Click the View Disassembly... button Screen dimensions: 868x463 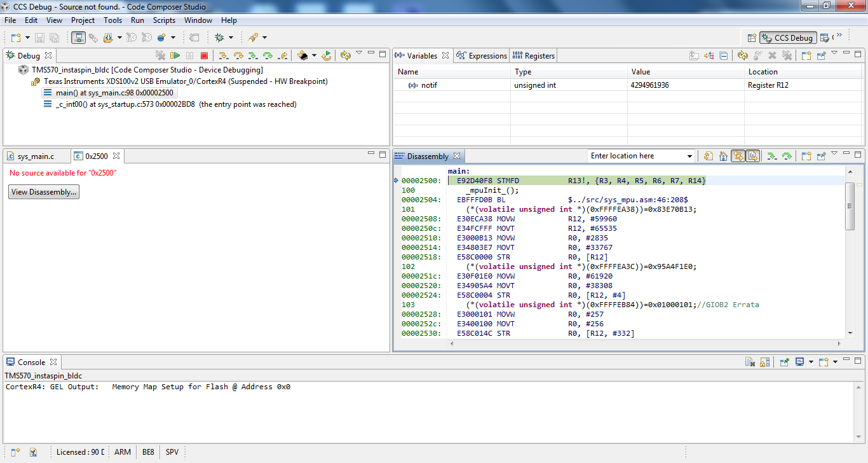(44, 192)
